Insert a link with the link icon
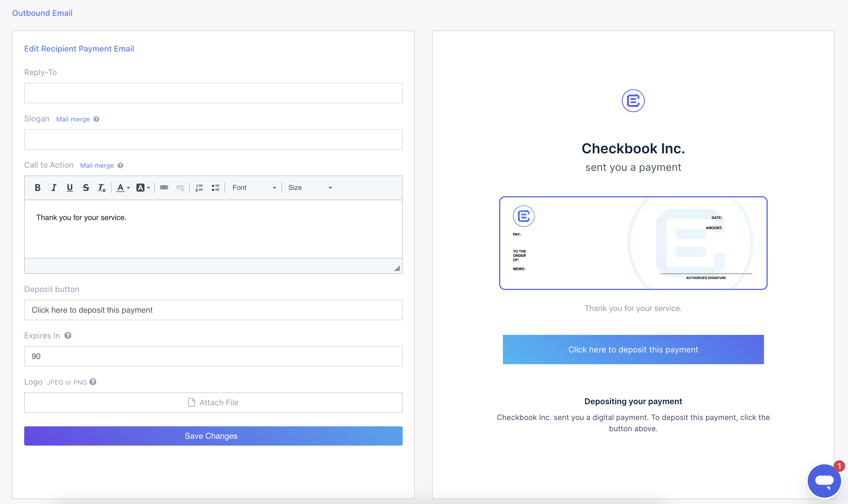The image size is (848, 504). click(164, 188)
